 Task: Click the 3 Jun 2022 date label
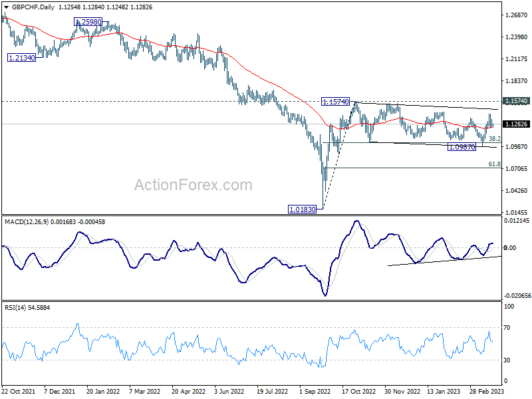[229, 392]
